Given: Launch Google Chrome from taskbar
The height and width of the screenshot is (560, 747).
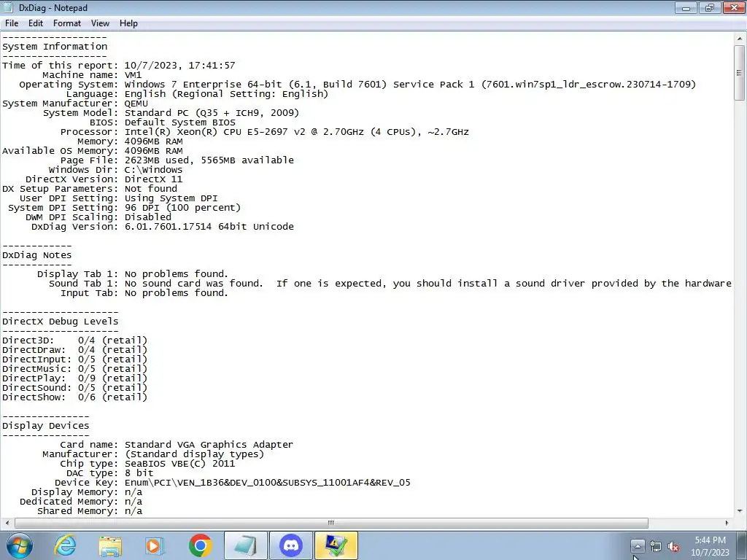Looking at the screenshot, I should click(200, 545).
